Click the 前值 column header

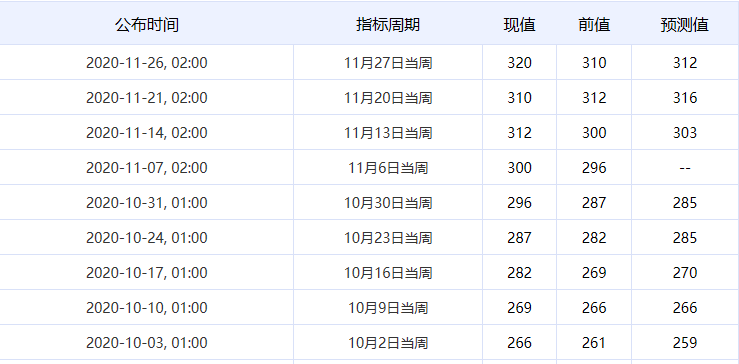[594, 25]
